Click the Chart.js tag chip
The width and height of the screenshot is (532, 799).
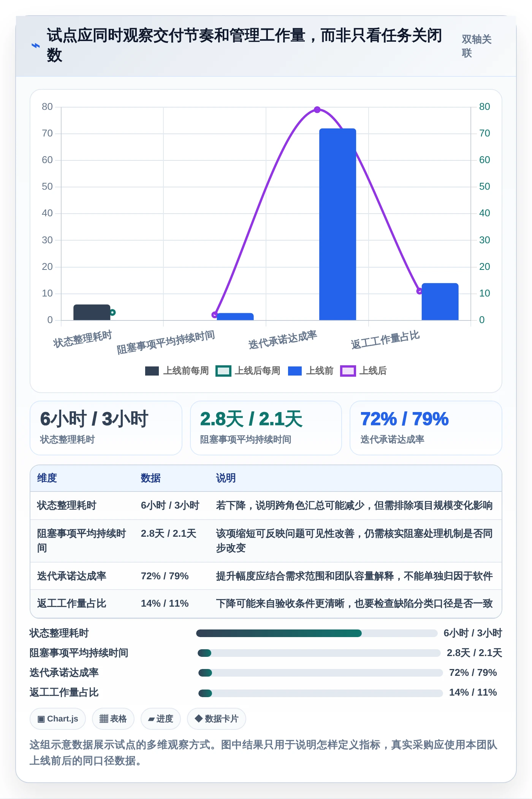58,719
